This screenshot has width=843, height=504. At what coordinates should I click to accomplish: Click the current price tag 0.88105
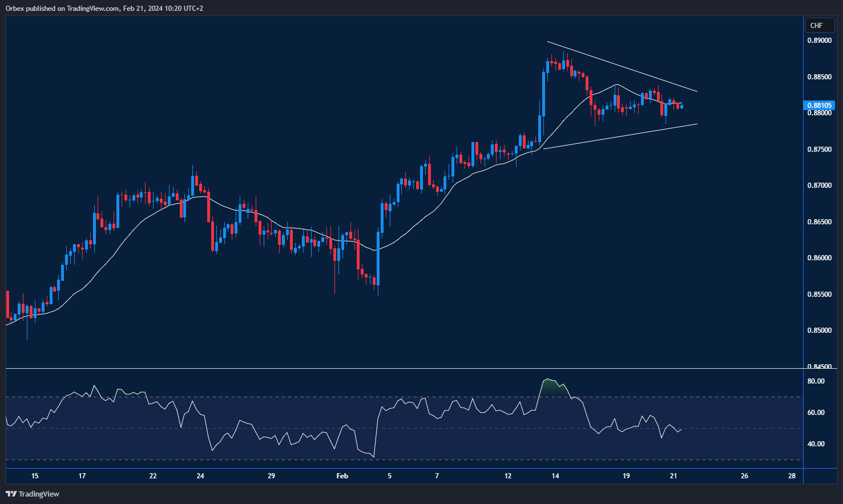tap(819, 106)
